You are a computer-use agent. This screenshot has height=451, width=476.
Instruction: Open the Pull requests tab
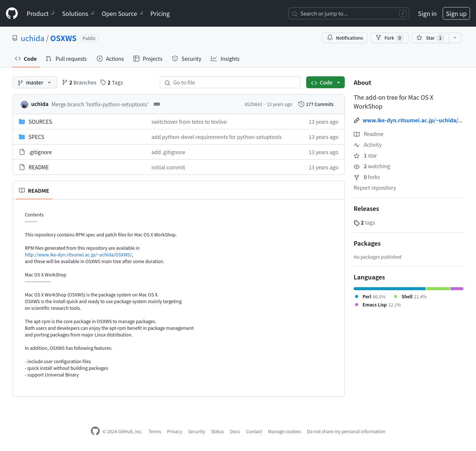coord(66,59)
